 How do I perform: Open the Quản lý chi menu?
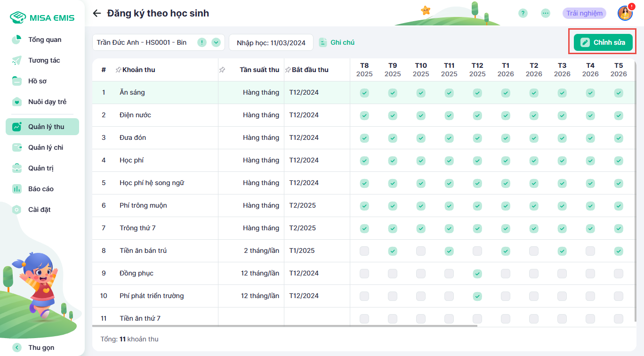coord(45,147)
